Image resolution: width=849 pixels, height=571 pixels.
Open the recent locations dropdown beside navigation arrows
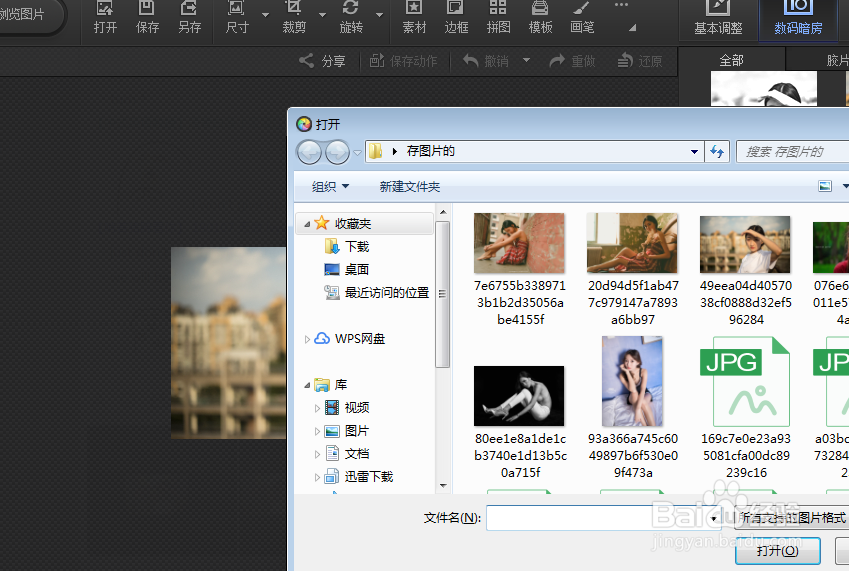tap(357, 153)
